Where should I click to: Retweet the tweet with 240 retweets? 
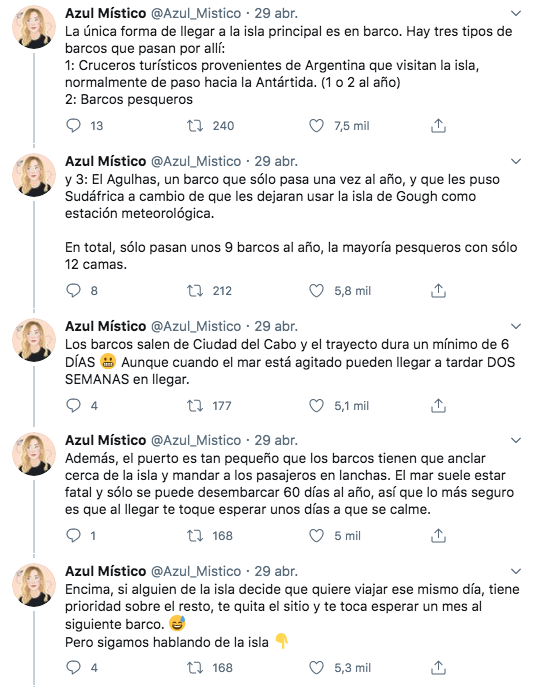tap(195, 126)
